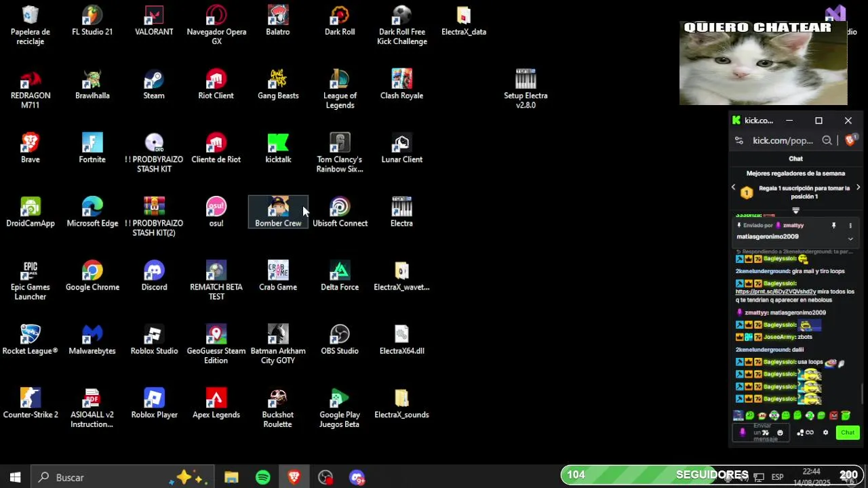Click the Chat tab header in Kick popup
This screenshot has width=868, height=488.
click(796, 159)
